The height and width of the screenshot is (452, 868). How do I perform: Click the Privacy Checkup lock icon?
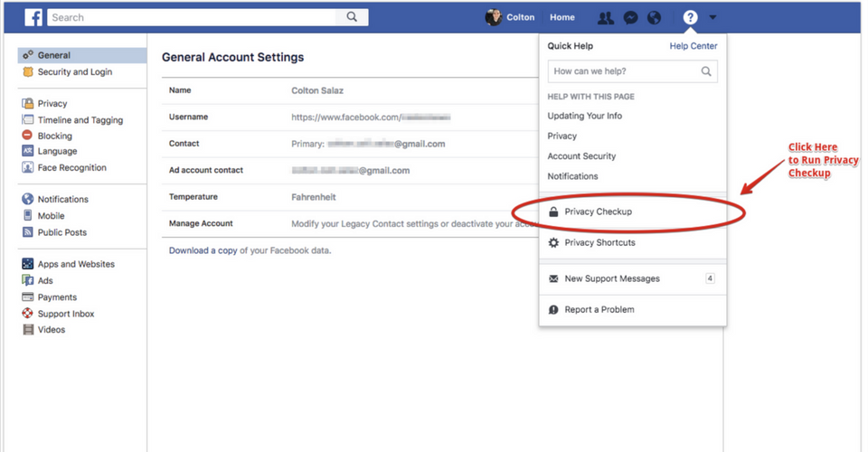point(553,212)
